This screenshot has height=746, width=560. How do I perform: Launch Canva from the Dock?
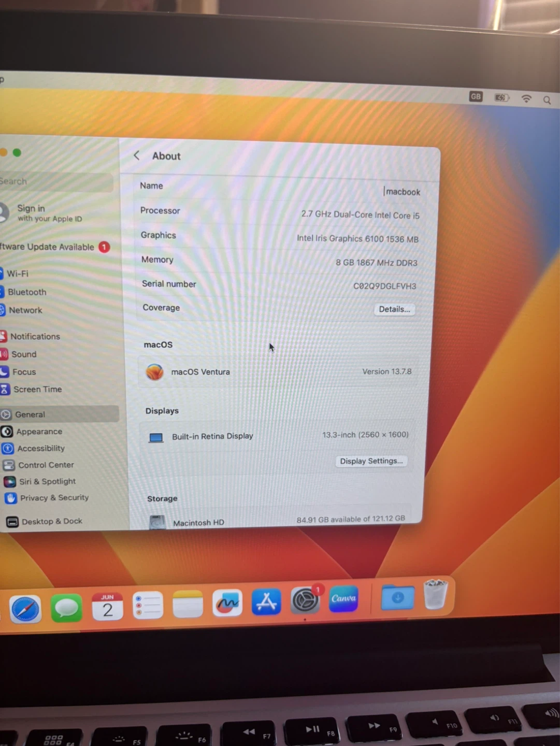coord(343,599)
